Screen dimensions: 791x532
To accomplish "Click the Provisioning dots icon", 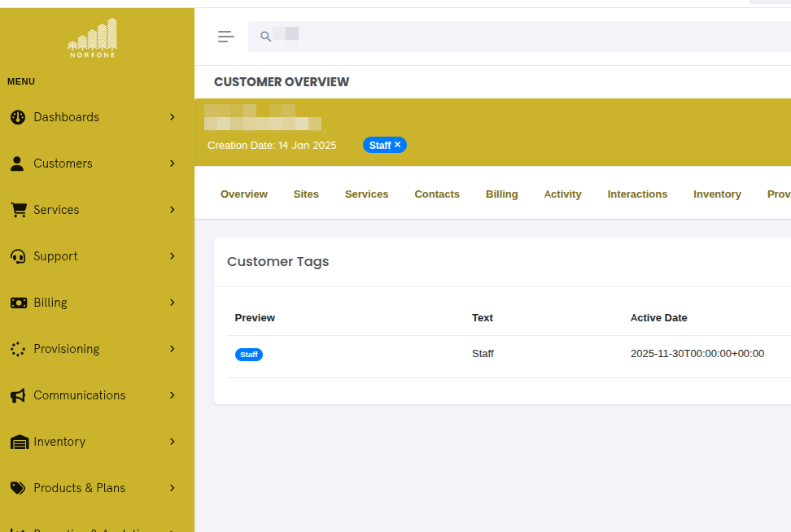I will (x=17, y=348).
